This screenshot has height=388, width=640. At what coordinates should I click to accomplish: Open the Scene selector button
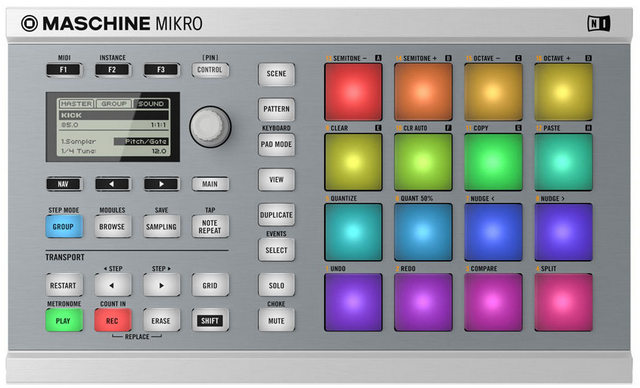click(x=276, y=74)
